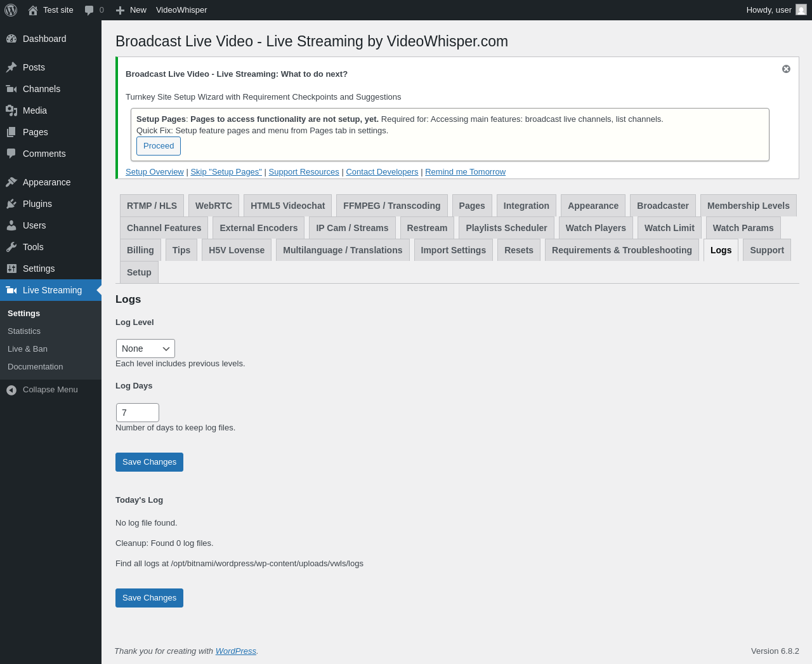Click the Live Streaming camera icon
Image resolution: width=812 pixels, height=664 pixels.
click(11, 290)
